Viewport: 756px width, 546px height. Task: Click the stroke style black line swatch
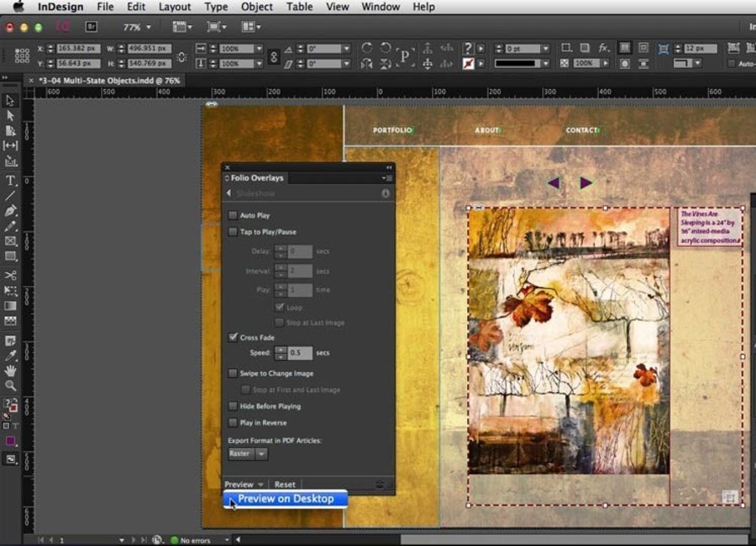(x=517, y=63)
